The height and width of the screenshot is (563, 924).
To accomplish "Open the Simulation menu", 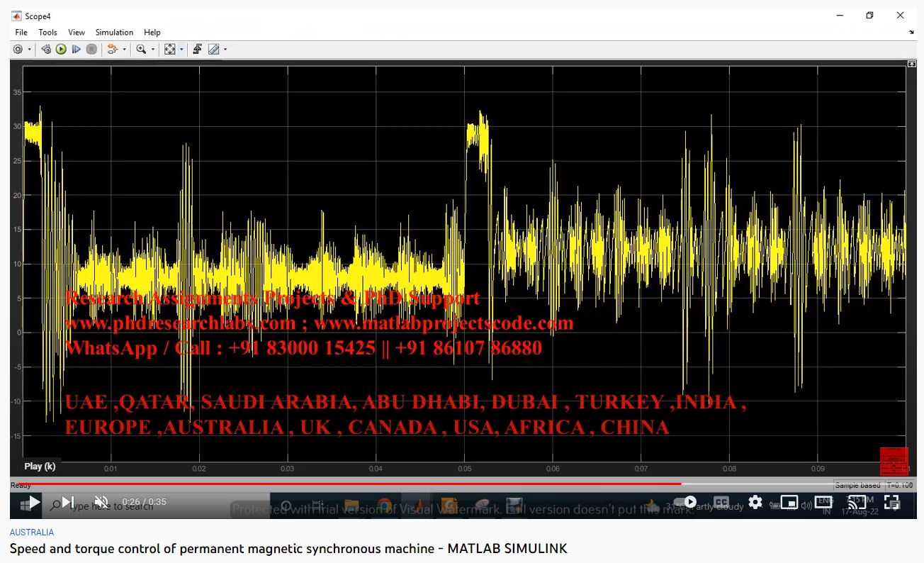I will [114, 33].
